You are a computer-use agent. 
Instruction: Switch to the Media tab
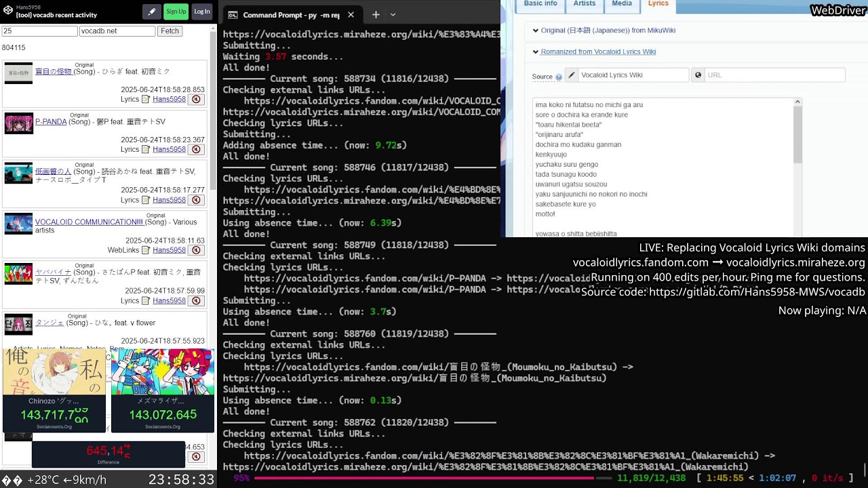(x=622, y=5)
